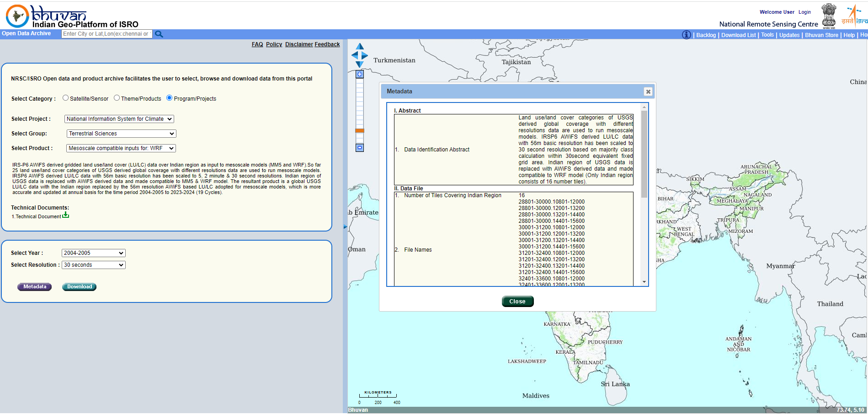The height and width of the screenshot is (415, 868).
Task: Click the Sri Lanka label on map
Action: 615,384
